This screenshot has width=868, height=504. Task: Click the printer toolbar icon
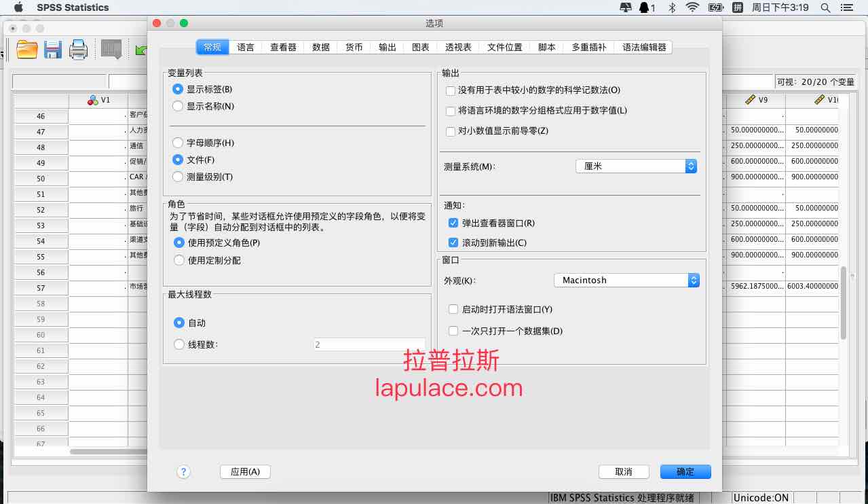click(x=79, y=49)
